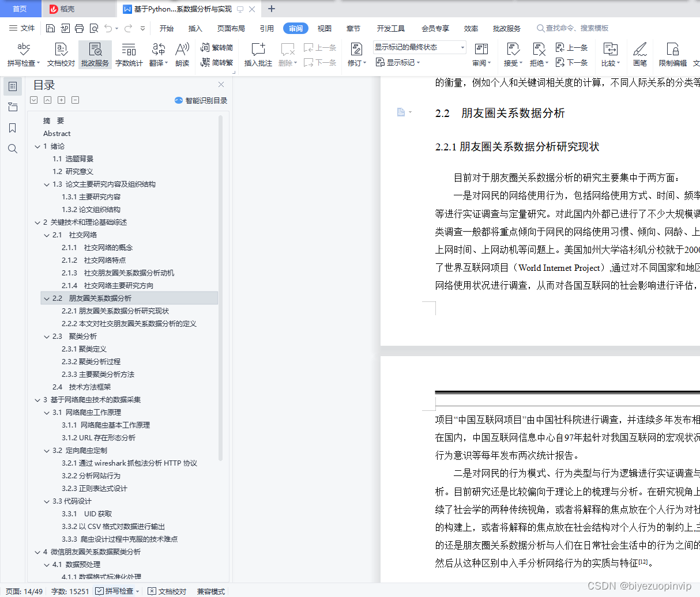Reject the current revision via 拒绝
Viewport: 700px width, 597px height.
tap(536, 54)
